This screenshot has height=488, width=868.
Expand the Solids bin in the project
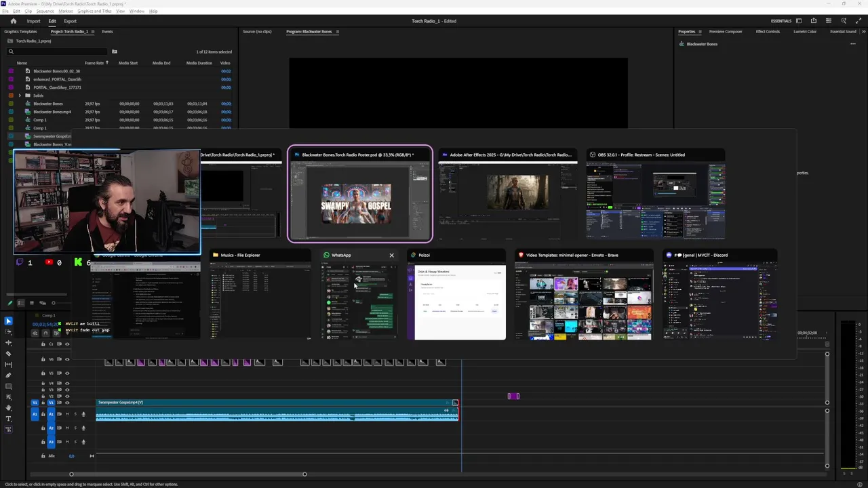pyautogui.click(x=20, y=96)
